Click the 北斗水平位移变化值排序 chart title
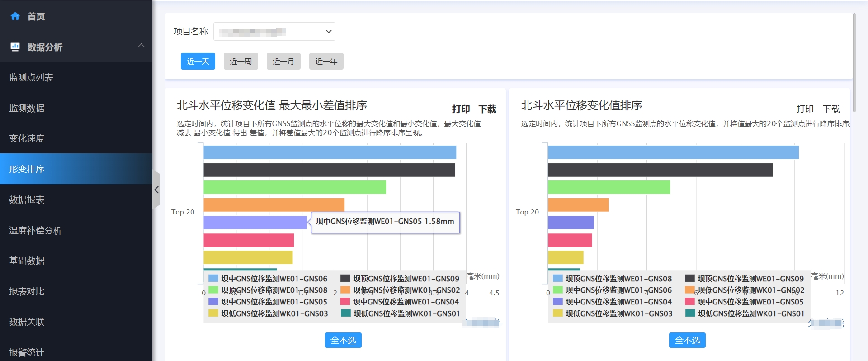The width and height of the screenshot is (868, 361). [x=581, y=105]
